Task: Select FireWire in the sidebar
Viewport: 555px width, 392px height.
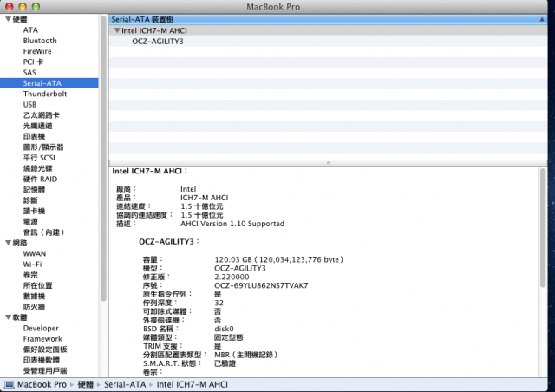Action: click(x=37, y=51)
